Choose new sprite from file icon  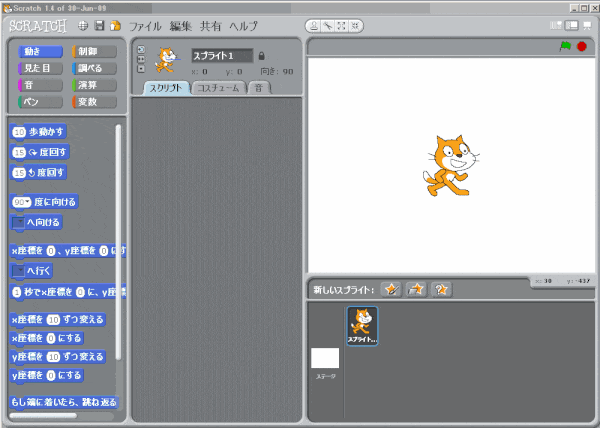point(416,289)
